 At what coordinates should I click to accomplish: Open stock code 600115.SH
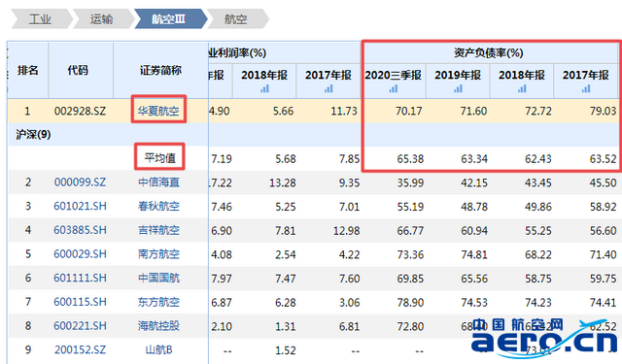(x=80, y=302)
